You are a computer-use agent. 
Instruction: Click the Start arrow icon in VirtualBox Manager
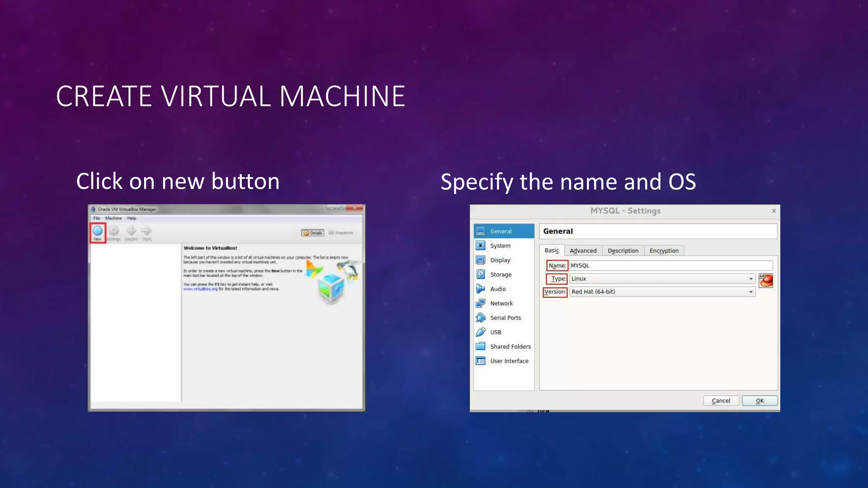(x=147, y=233)
